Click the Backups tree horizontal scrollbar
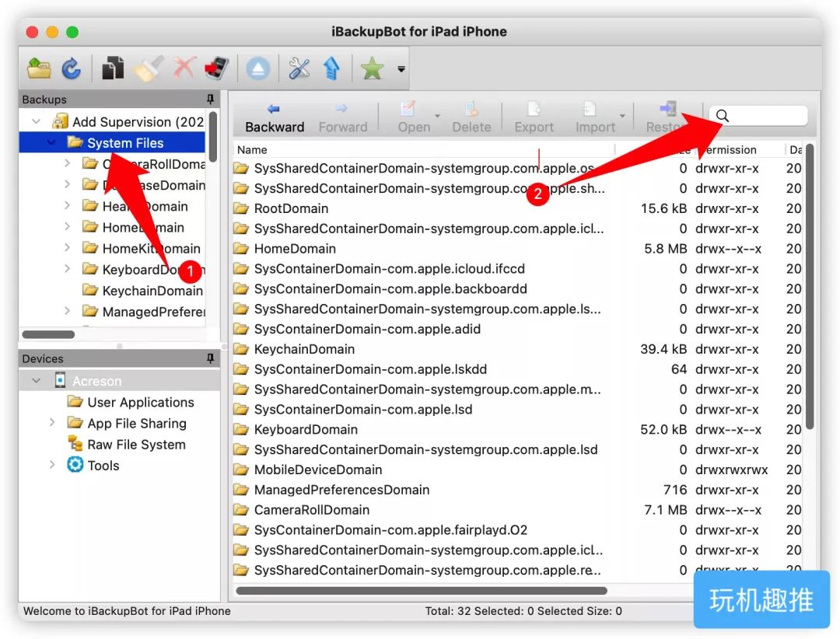This screenshot has width=840, height=639. pyautogui.click(x=48, y=334)
